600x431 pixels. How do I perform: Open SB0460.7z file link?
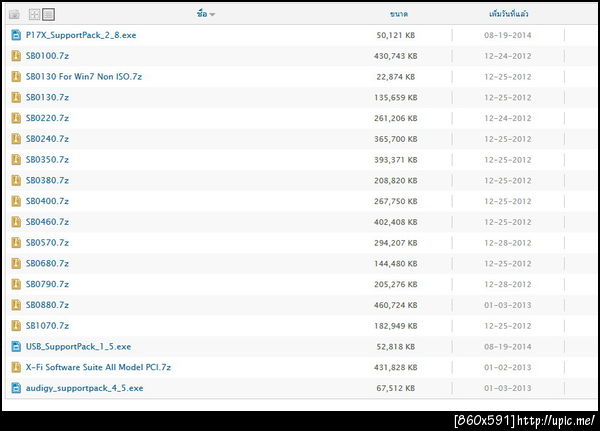point(47,222)
